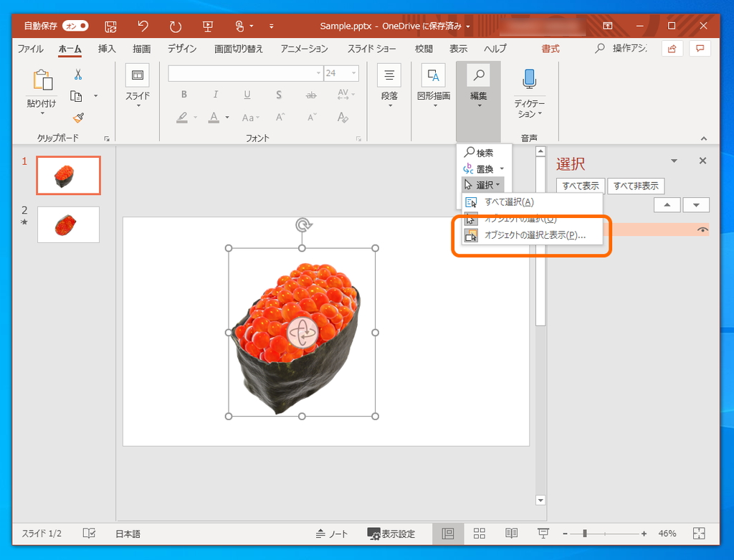Toggle visibility eye of selected object

pos(702,229)
